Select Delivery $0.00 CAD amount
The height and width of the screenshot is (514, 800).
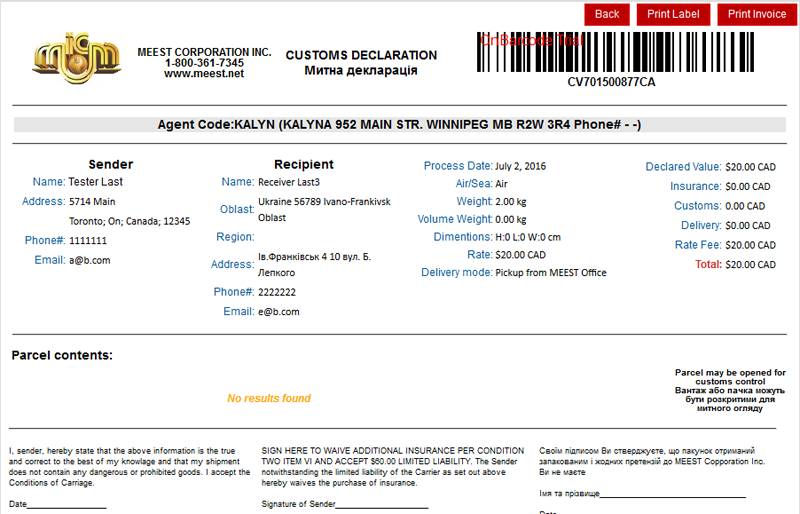point(747,226)
